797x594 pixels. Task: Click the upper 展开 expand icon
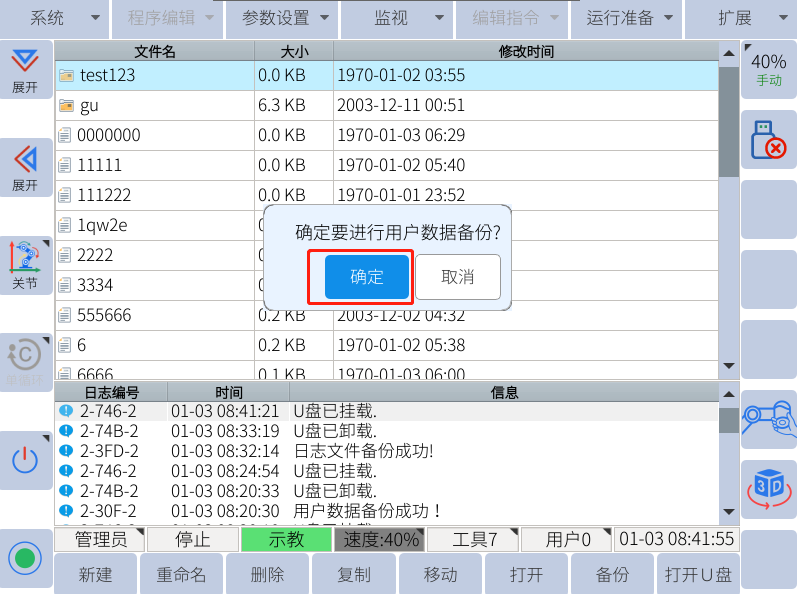coord(25,70)
